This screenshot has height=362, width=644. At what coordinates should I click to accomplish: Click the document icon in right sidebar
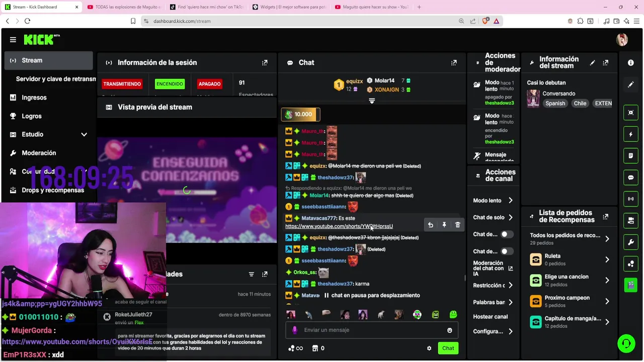(631, 156)
